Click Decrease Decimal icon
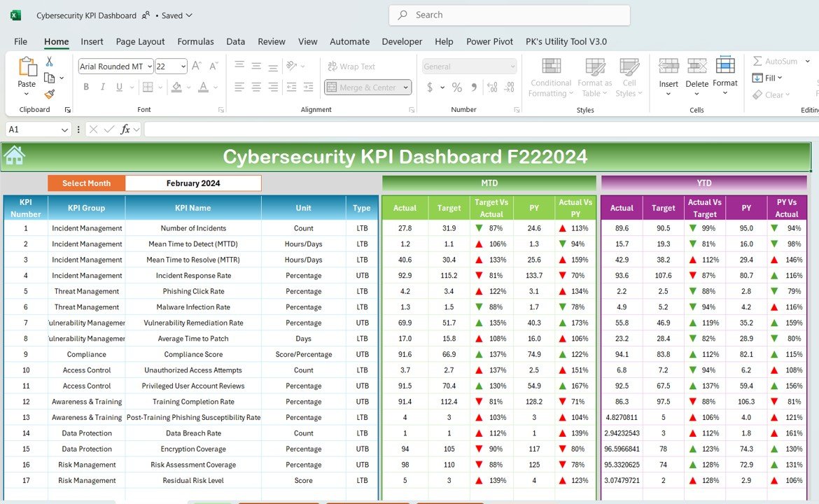This screenshot has width=819, height=504. [510, 87]
